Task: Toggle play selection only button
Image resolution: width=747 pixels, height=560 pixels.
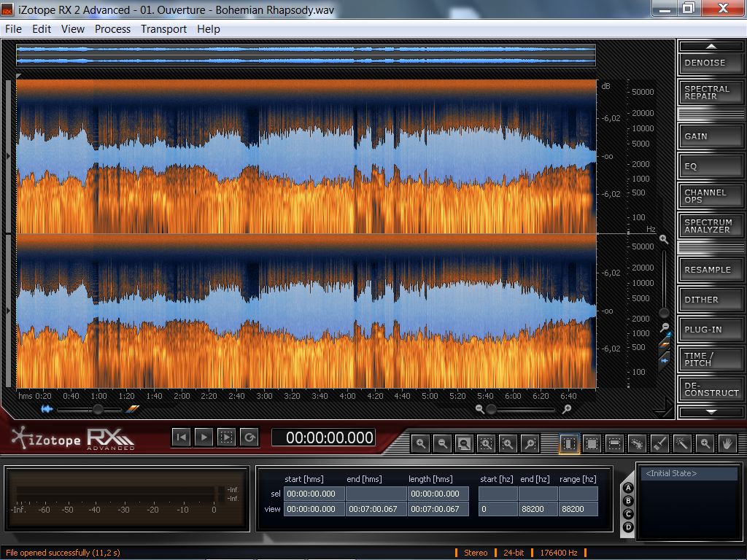Action: [x=227, y=437]
